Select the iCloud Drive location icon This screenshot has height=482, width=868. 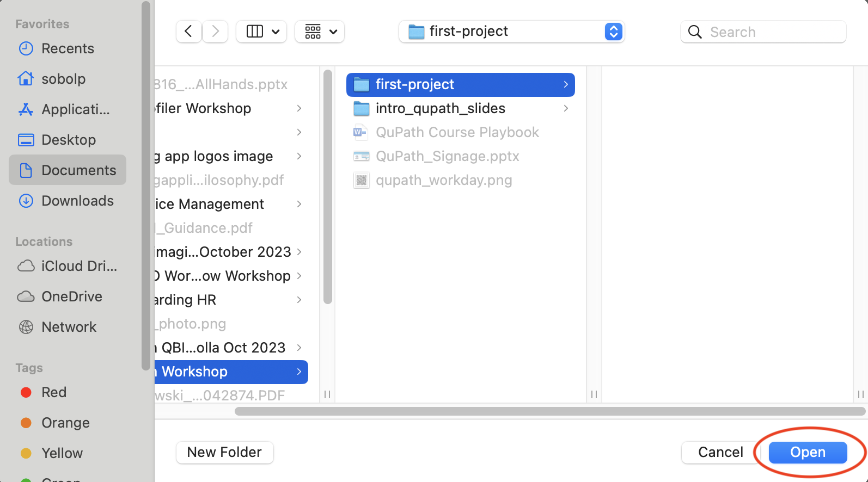pos(26,266)
